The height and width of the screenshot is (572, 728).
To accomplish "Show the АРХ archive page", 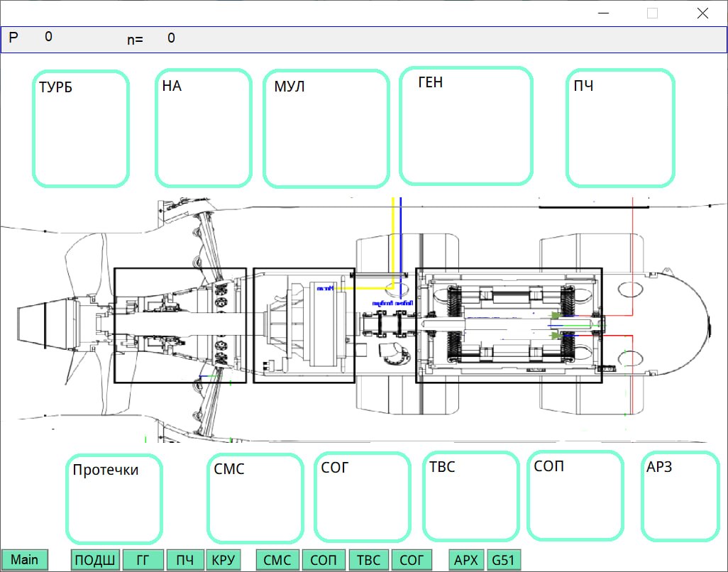I will (466, 560).
